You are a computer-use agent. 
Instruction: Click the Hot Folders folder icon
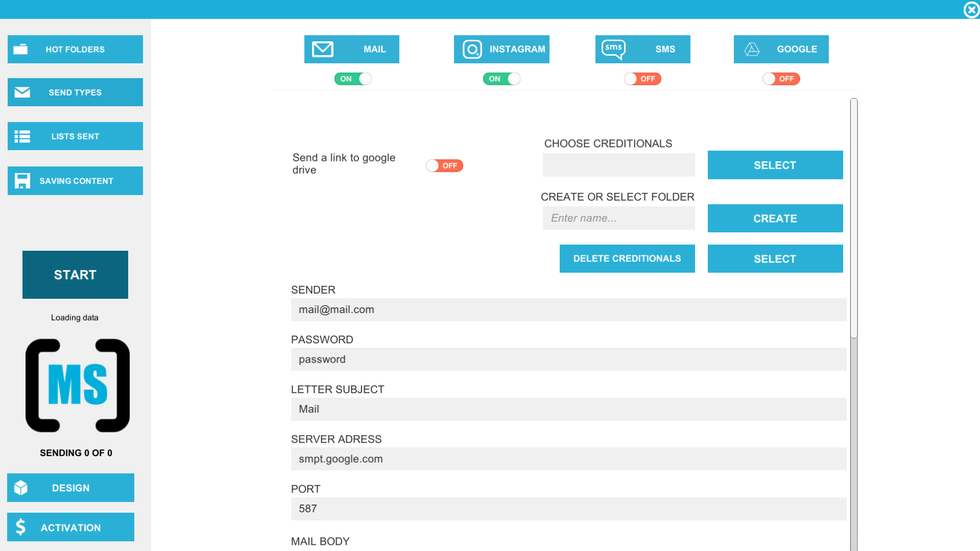pyautogui.click(x=20, y=49)
